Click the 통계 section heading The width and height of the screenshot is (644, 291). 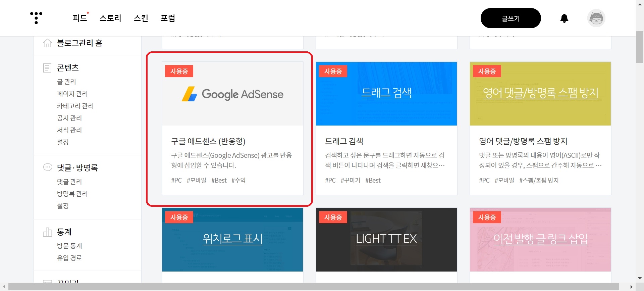(x=64, y=232)
